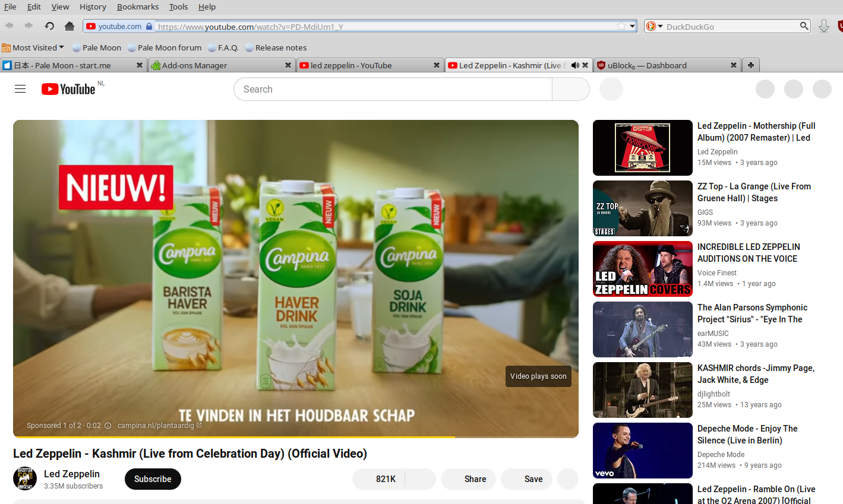
Task: Close the 日本 - Pale Moon start.me tab
Action: [x=140, y=65]
